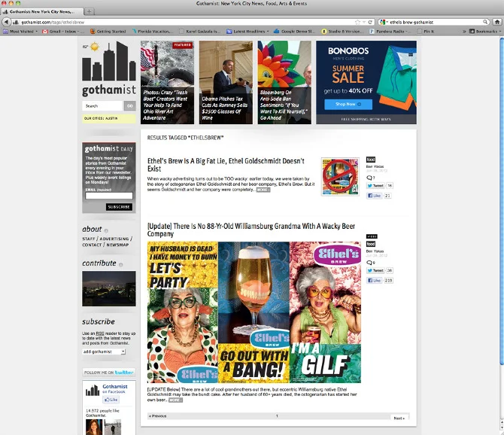Click the site Search text field
The width and height of the screenshot is (504, 435).
pos(102,106)
